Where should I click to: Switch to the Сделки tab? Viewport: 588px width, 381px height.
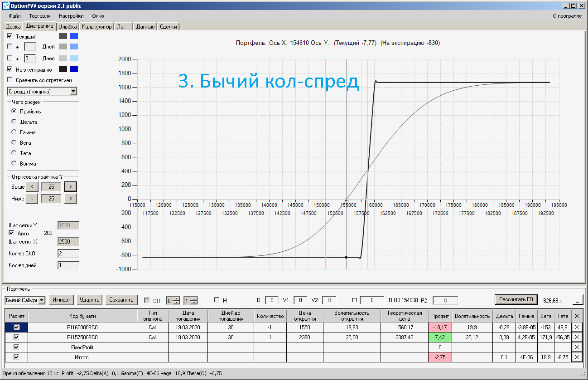pos(169,27)
